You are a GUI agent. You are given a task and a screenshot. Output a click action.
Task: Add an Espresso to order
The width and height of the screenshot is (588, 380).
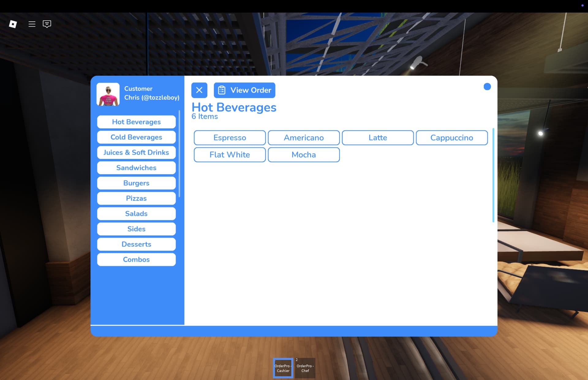230,138
